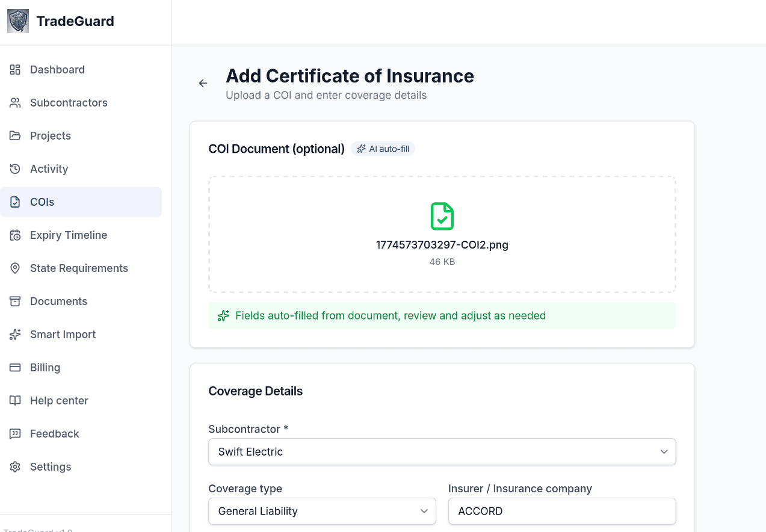766x532 pixels.
Task: Click the Fields auto-filled from document notice
Action: [x=442, y=316]
